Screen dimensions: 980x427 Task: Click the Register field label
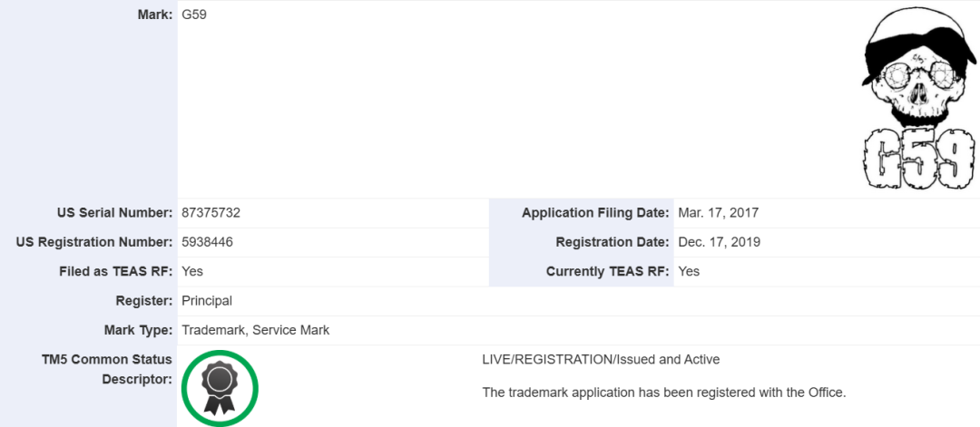(145, 300)
